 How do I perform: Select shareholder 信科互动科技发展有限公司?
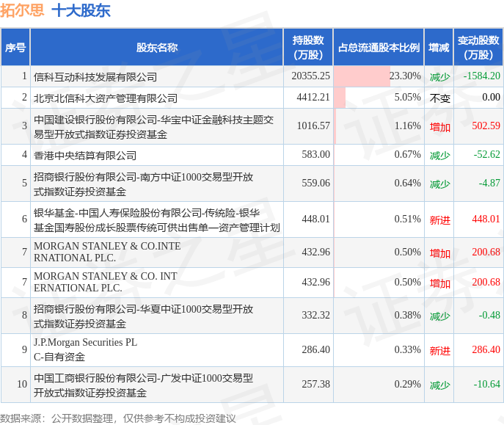point(95,77)
